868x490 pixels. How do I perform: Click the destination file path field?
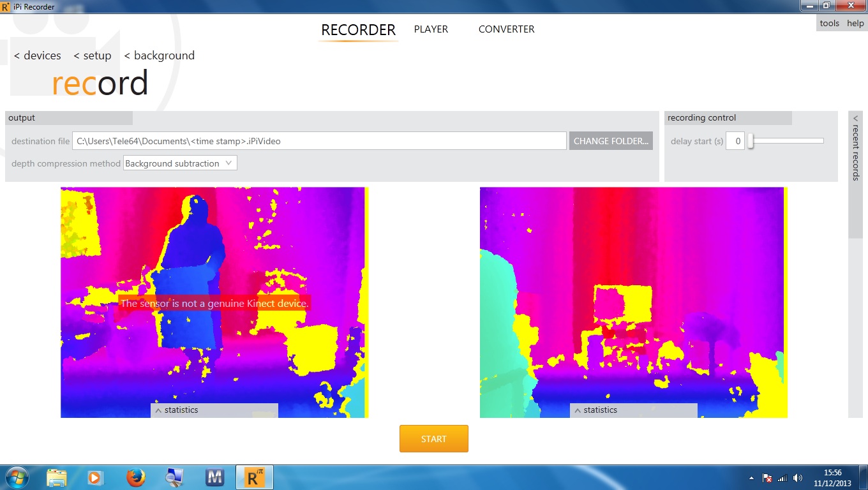point(319,141)
